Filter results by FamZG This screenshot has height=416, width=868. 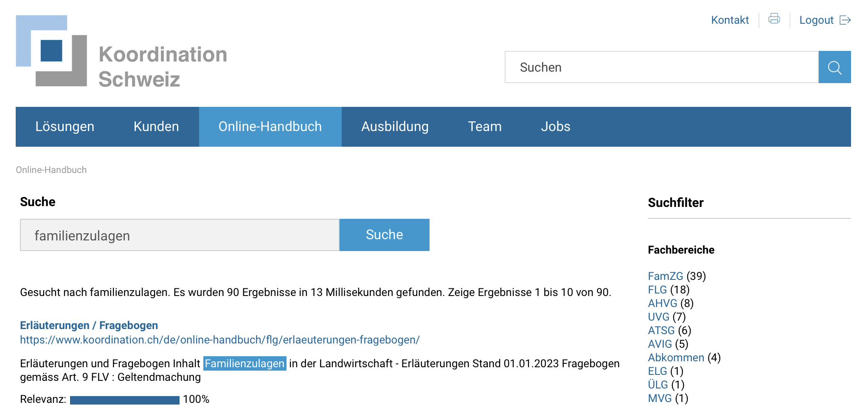pyautogui.click(x=665, y=276)
